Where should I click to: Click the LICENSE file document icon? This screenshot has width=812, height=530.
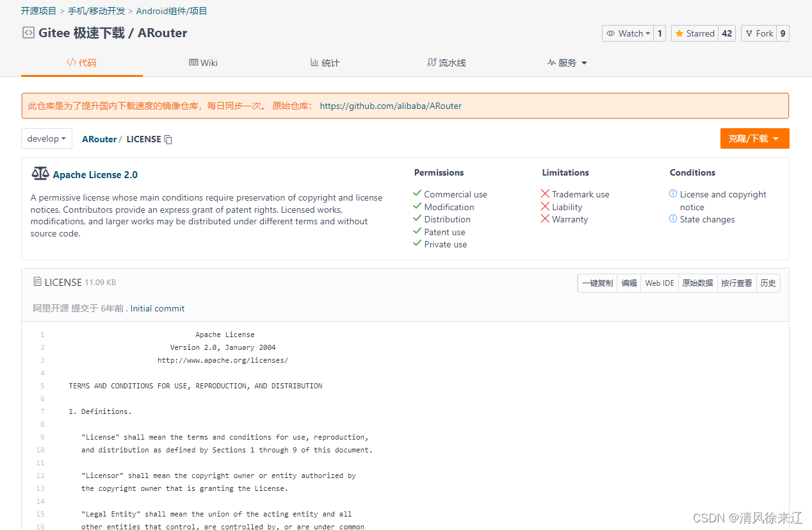[x=37, y=281]
